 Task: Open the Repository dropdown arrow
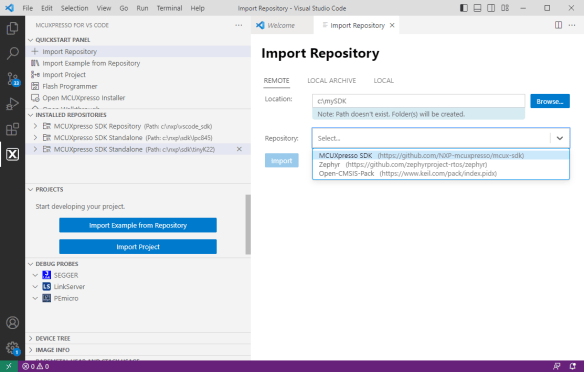click(x=560, y=138)
